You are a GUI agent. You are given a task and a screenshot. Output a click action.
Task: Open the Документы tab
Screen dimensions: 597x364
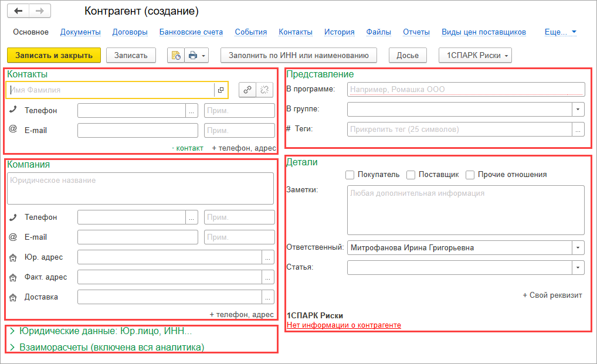[x=80, y=32]
